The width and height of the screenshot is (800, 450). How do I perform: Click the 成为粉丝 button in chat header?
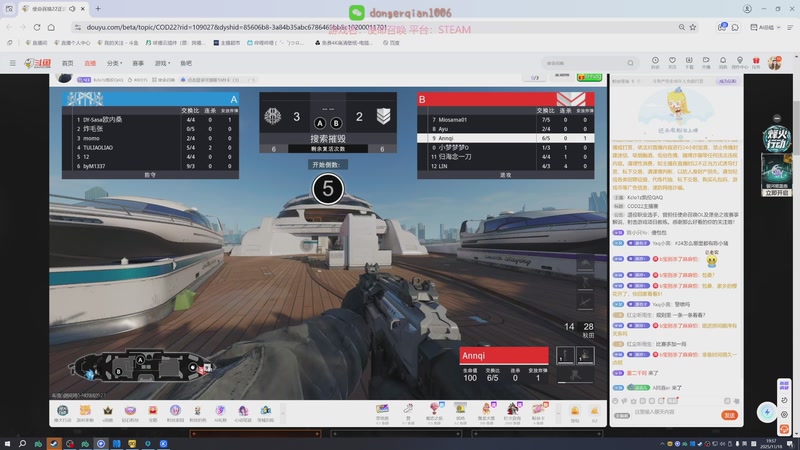727,81
